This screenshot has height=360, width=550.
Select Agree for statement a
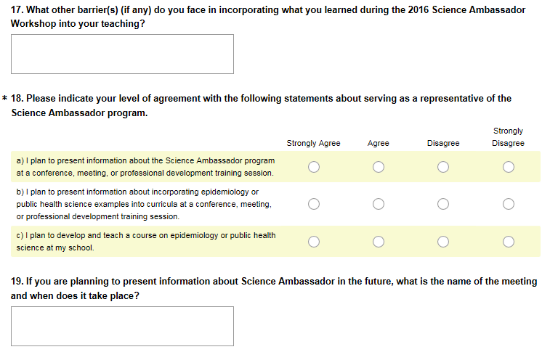378,167
